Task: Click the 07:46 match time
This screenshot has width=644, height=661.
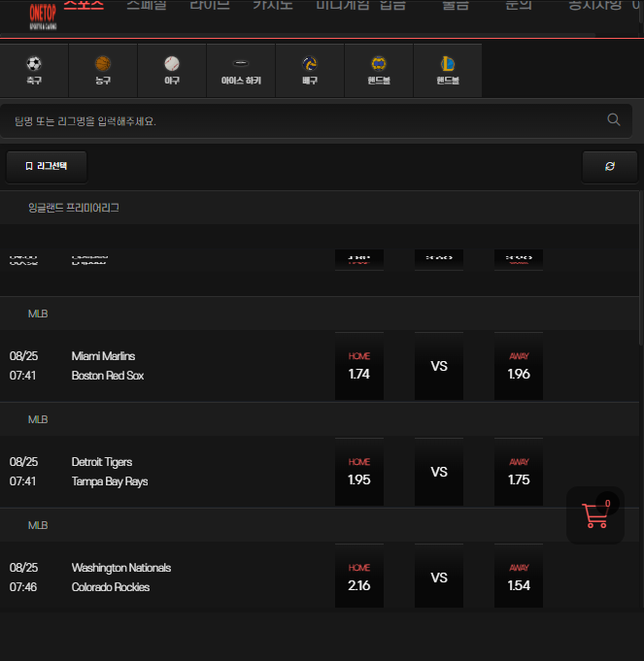Action: (x=23, y=587)
